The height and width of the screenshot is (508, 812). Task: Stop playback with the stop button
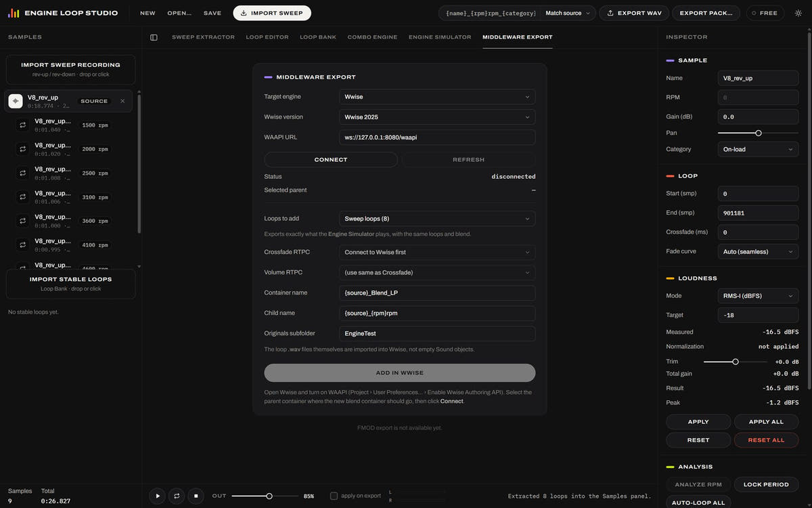pos(196,496)
